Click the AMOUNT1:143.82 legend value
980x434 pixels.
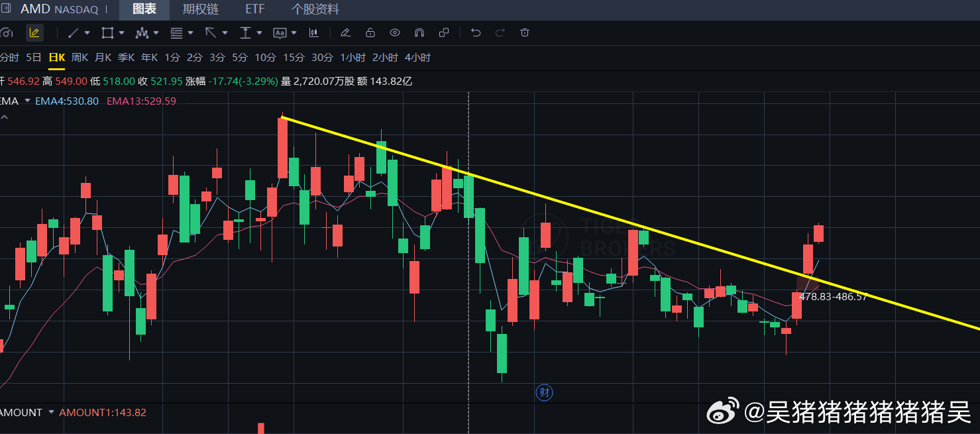coord(103,412)
